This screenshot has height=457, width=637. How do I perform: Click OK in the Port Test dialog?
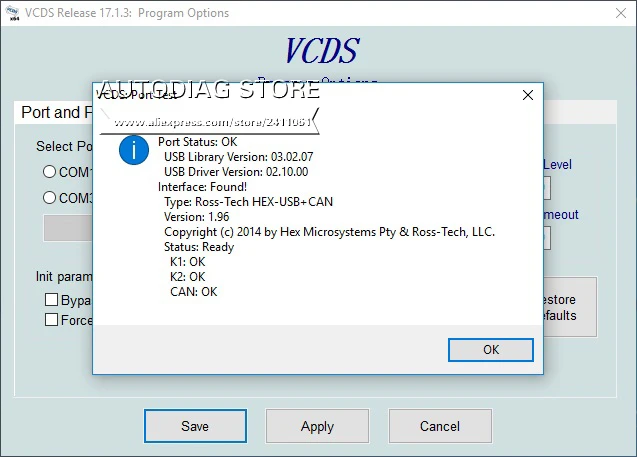[491, 350]
